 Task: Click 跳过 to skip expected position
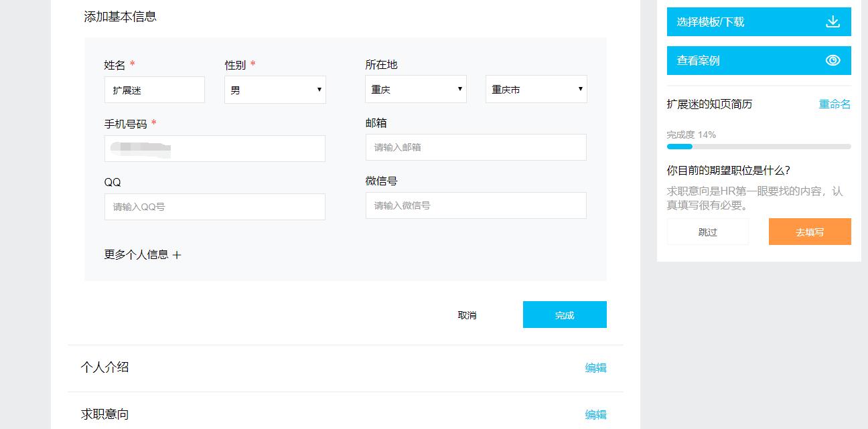[708, 232]
